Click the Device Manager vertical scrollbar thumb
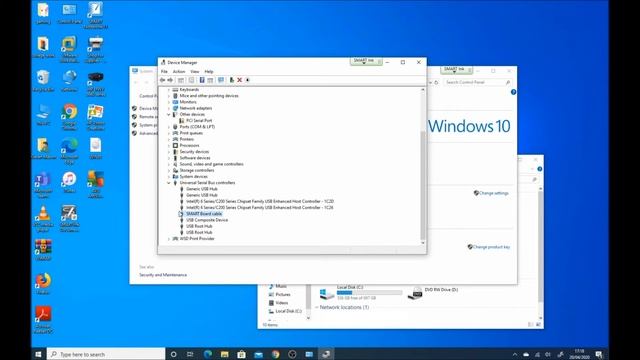Viewport: 640px width, 360px height. pos(423,186)
